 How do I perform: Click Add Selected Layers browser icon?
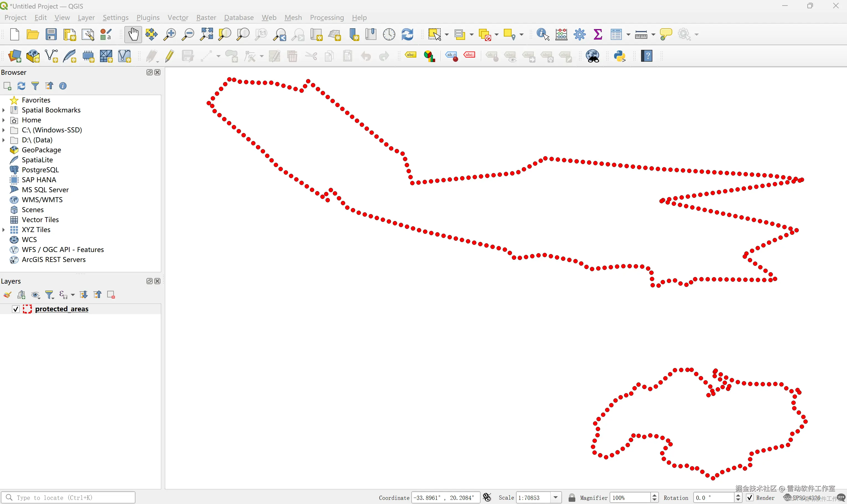click(x=7, y=86)
